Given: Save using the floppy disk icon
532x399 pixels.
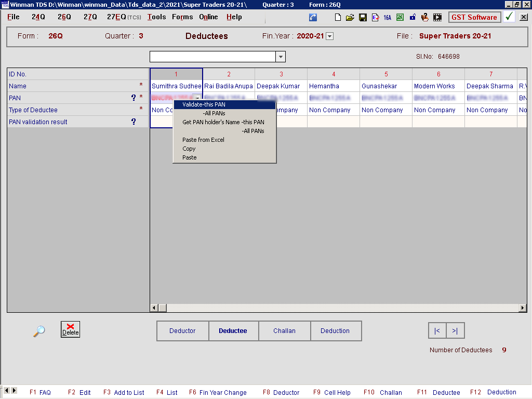Looking at the screenshot, I should (x=363, y=17).
